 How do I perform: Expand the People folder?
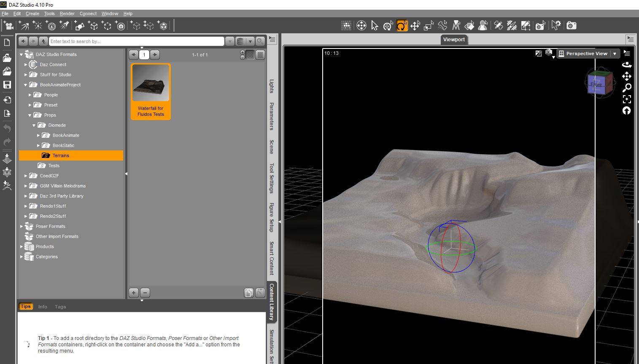coord(30,95)
